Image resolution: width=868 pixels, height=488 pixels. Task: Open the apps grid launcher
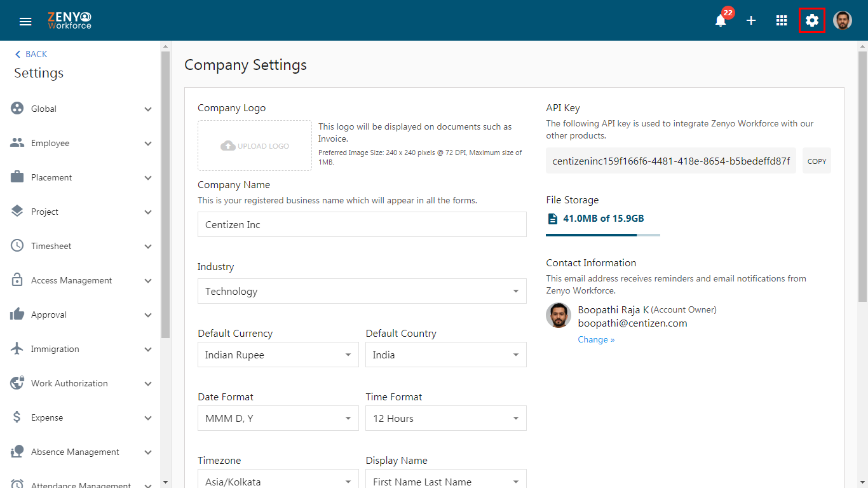[x=782, y=20]
